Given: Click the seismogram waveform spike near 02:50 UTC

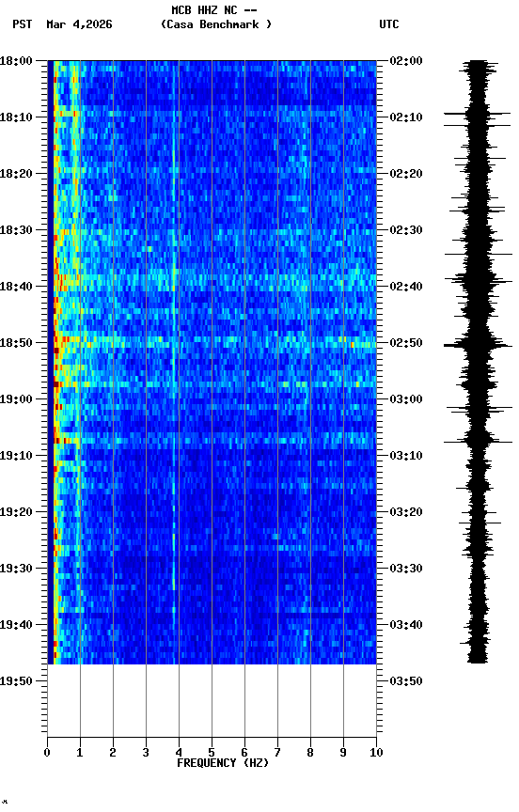Looking at the screenshot, I should 477,345.
